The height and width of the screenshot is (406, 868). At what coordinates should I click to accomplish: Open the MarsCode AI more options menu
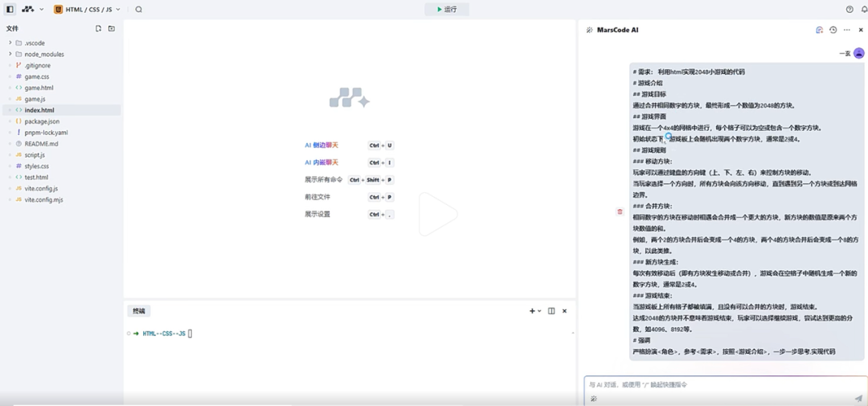click(x=847, y=30)
